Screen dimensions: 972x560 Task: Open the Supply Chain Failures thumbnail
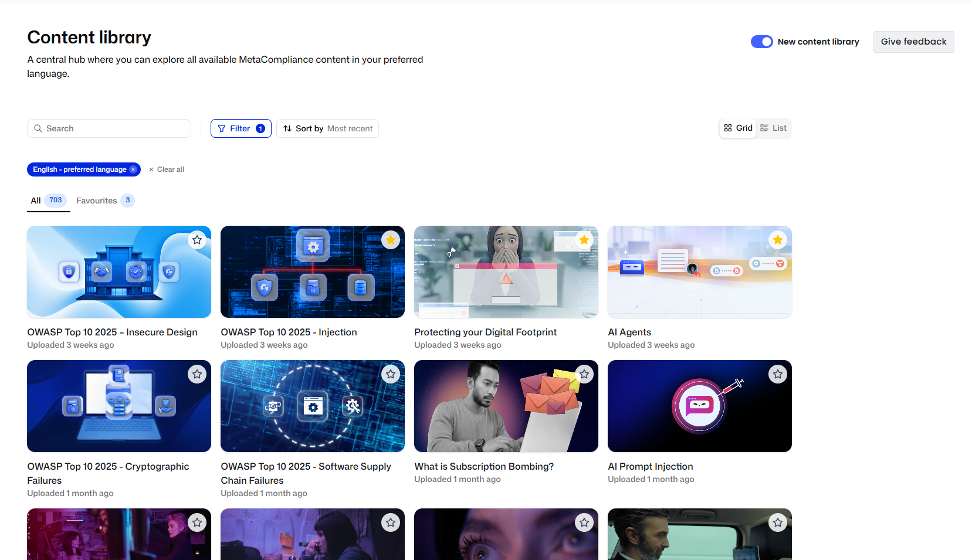tap(313, 406)
